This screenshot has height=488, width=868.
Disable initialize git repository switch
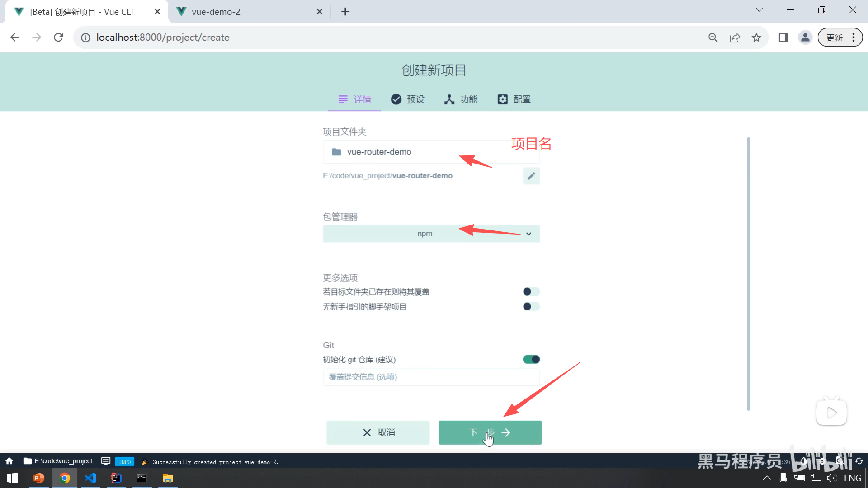click(x=531, y=360)
